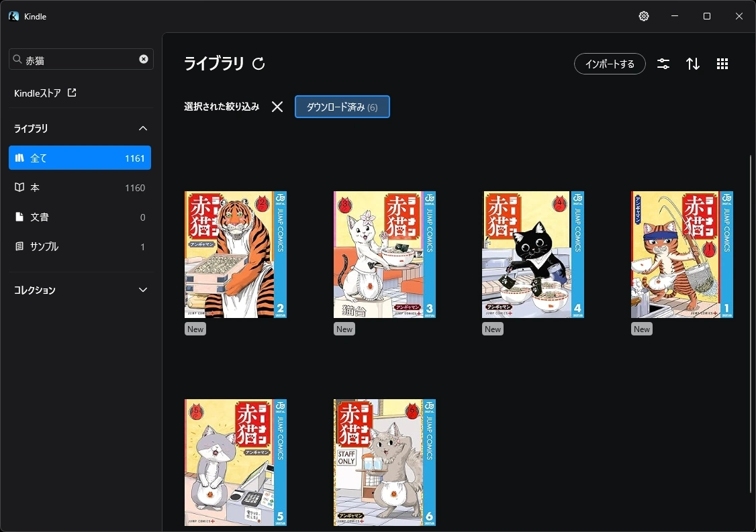Screen dimensions: 756x532
Task: Select 全て in the library list
Action: pos(80,158)
